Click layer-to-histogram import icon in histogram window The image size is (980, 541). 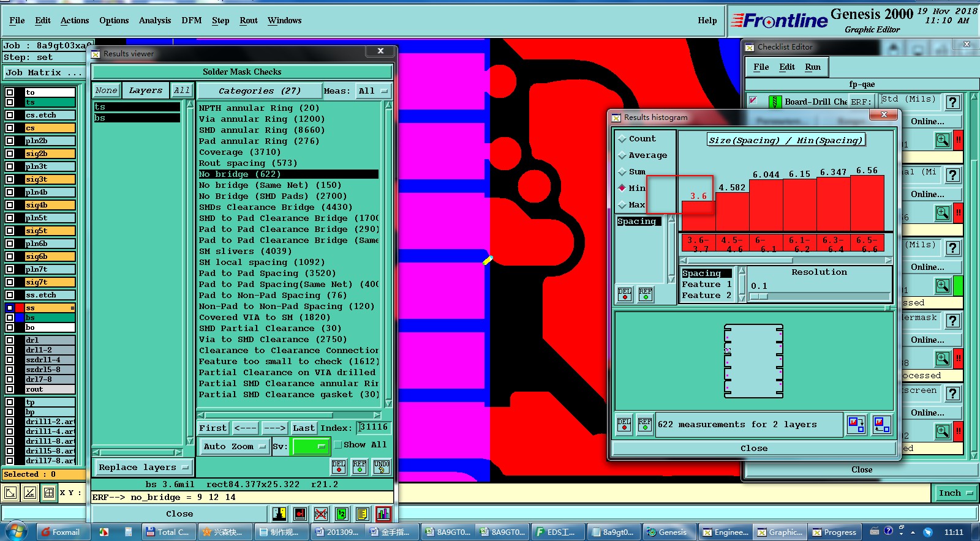[882, 424]
